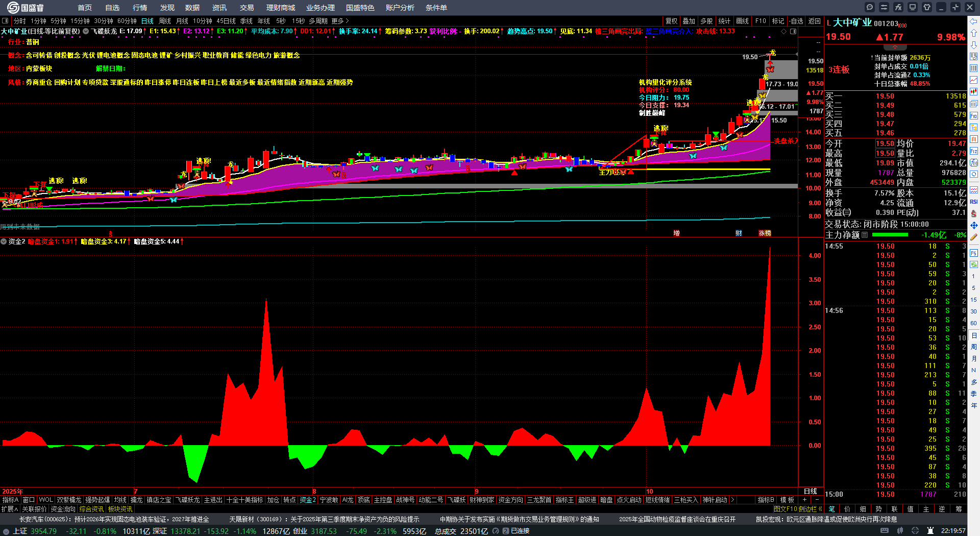Click the Guosheng Securities logo
The width and height of the screenshot is (980, 536).
point(26,8)
